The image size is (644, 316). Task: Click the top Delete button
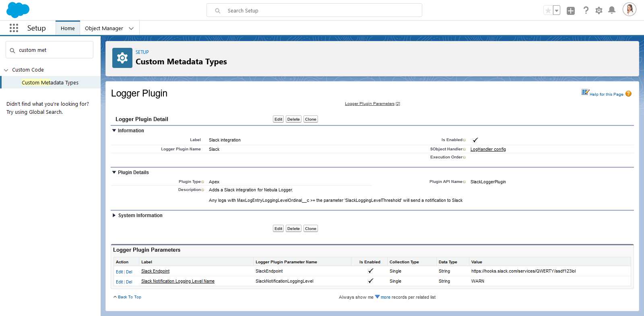pyautogui.click(x=293, y=119)
